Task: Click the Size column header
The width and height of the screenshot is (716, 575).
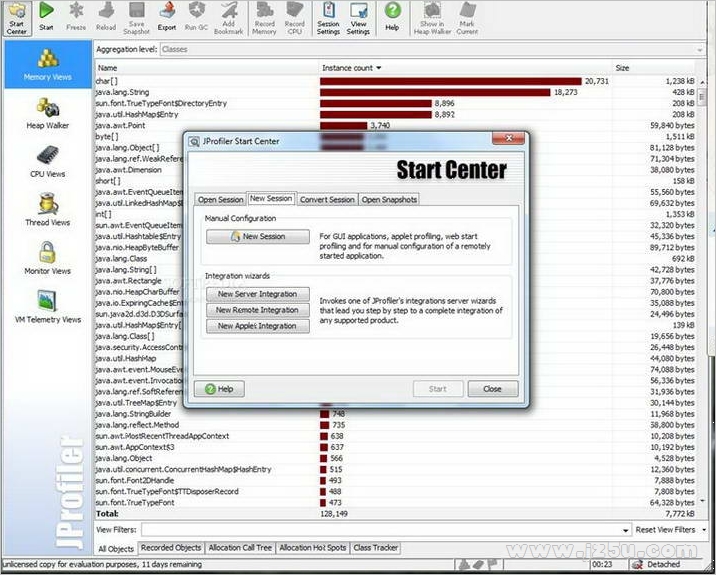Action: [x=654, y=68]
